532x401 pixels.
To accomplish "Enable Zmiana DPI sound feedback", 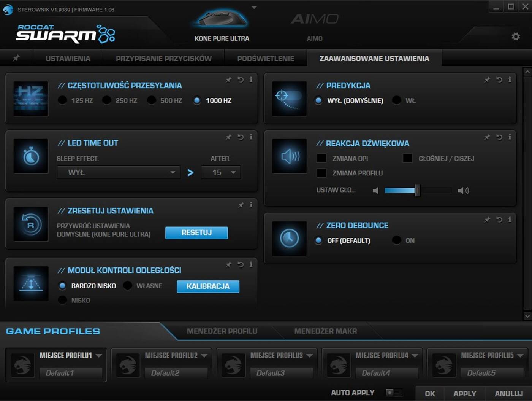I will tap(321, 158).
